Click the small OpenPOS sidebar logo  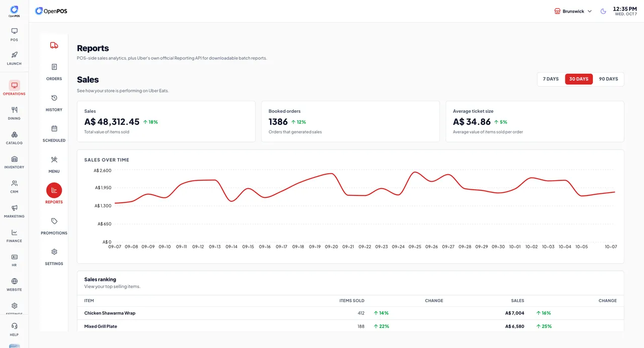pos(14,11)
